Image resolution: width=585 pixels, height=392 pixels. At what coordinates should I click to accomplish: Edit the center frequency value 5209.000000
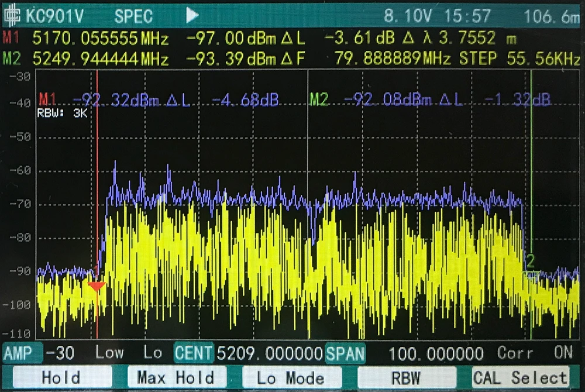tap(270, 353)
